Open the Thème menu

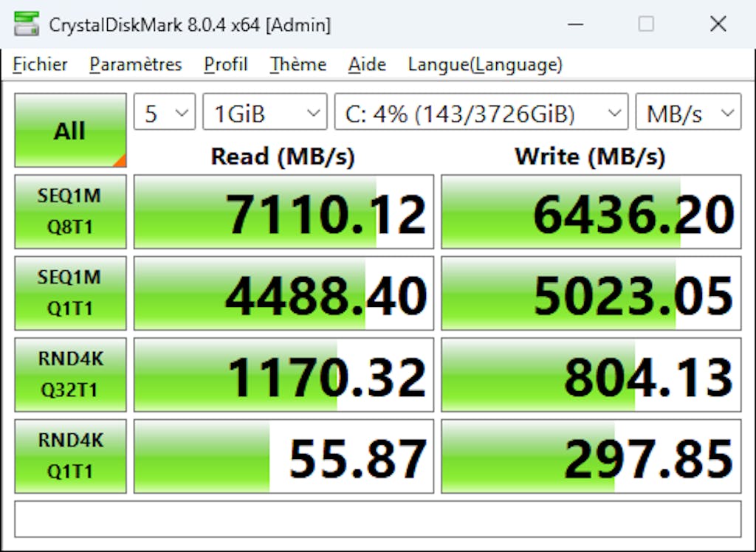point(298,65)
